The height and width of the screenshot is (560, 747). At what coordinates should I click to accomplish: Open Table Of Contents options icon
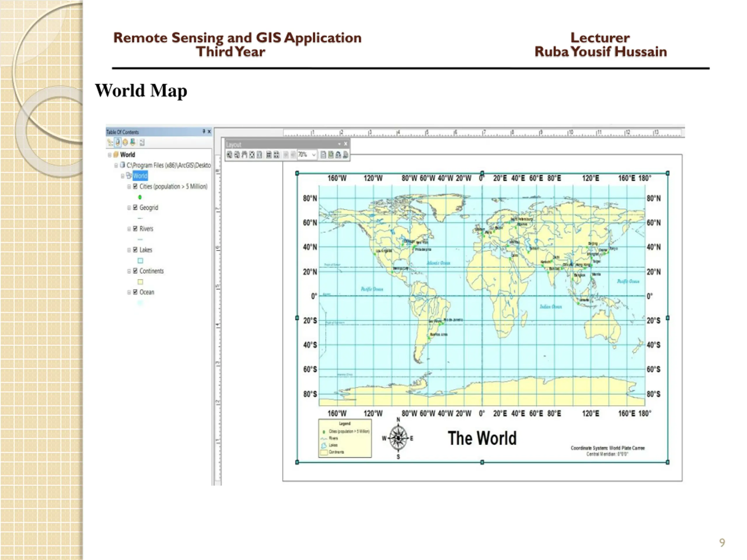tap(142, 142)
